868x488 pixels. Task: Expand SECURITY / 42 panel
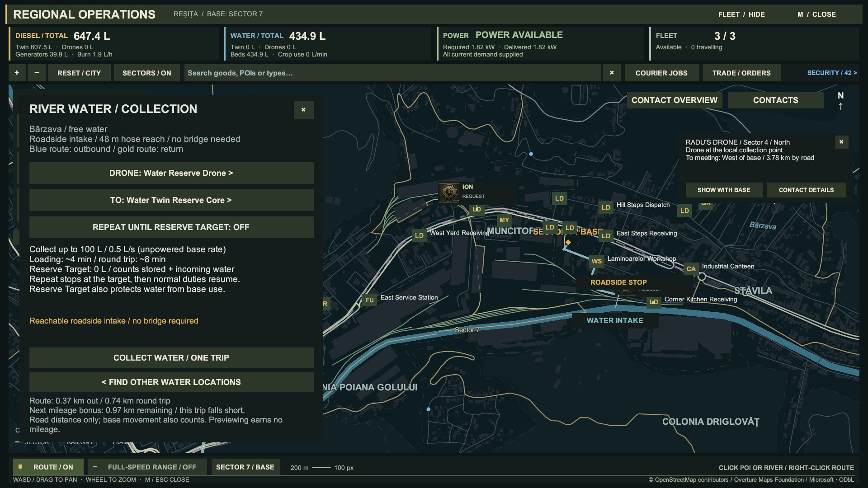[832, 73]
